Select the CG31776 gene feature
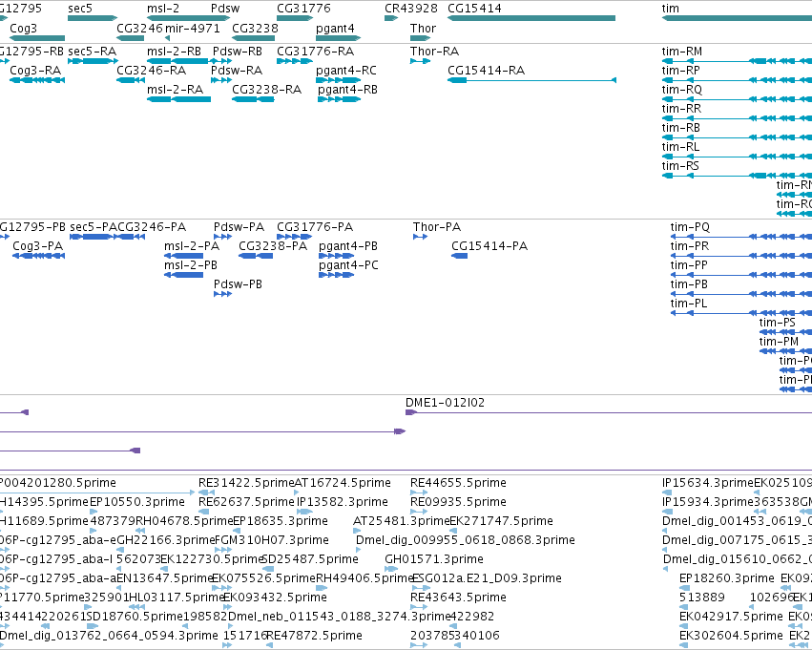Viewport: 812px width, 650px height. tap(295, 18)
